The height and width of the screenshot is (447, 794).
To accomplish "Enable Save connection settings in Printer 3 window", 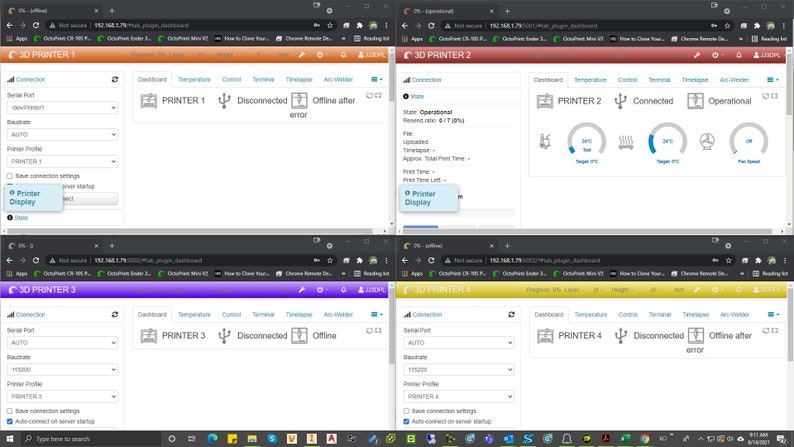I will (x=10, y=411).
